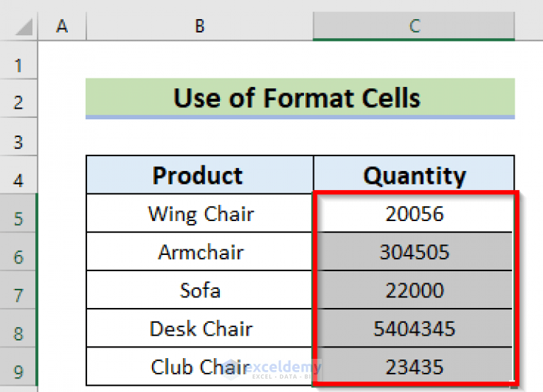Click the 'Use of Format Cells' title cell

point(300,98)
